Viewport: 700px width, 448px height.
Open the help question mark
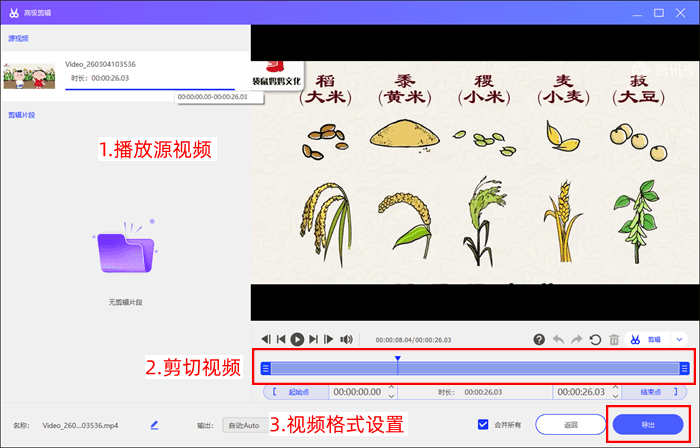click(539, 340)
